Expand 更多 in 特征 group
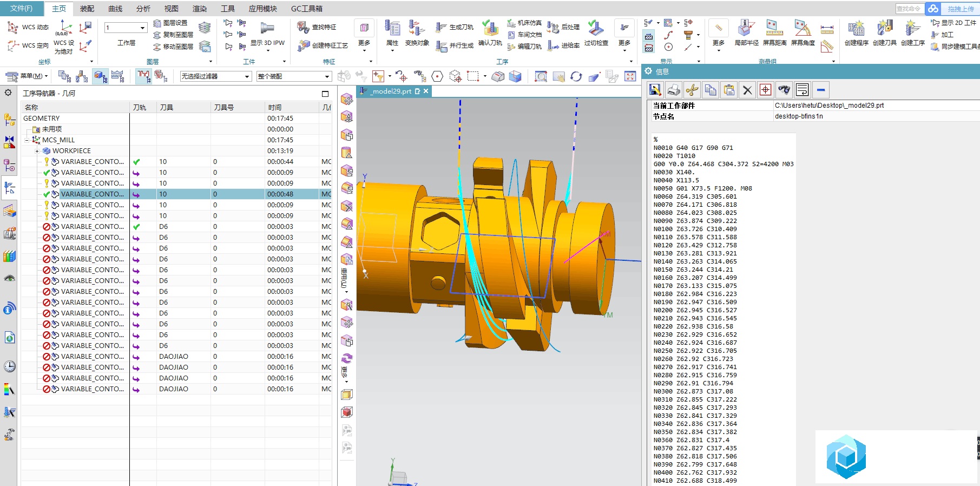 [364, 44]
